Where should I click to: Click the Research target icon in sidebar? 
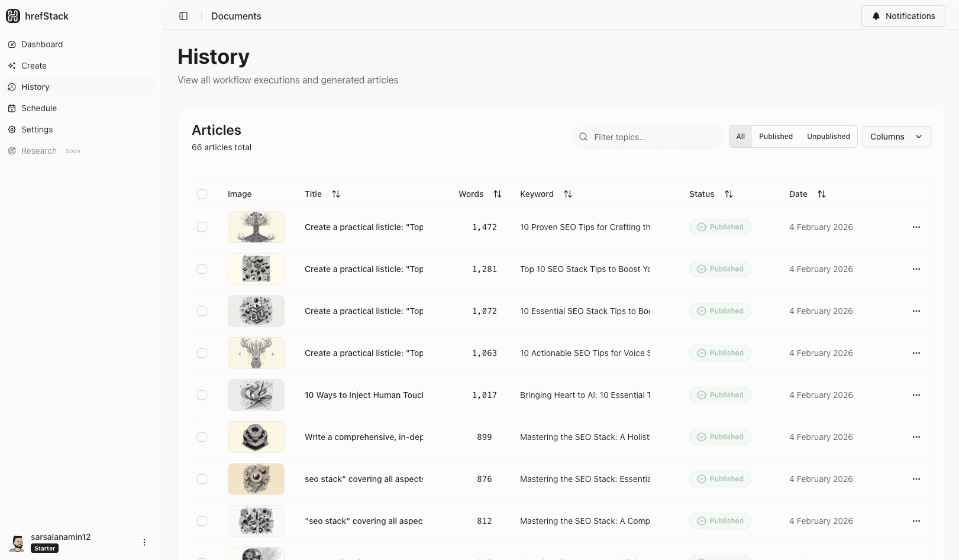click(x=12, y=151)
